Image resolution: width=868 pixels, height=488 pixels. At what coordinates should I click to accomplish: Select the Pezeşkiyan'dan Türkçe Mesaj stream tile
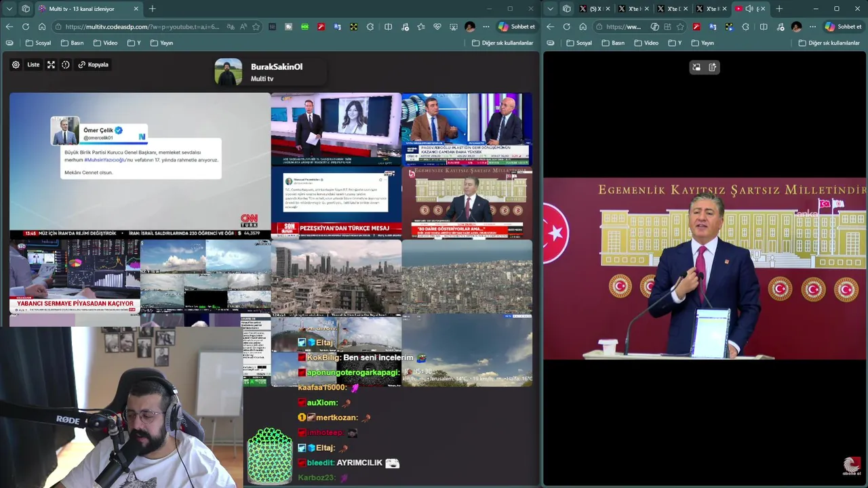(336, 203)
